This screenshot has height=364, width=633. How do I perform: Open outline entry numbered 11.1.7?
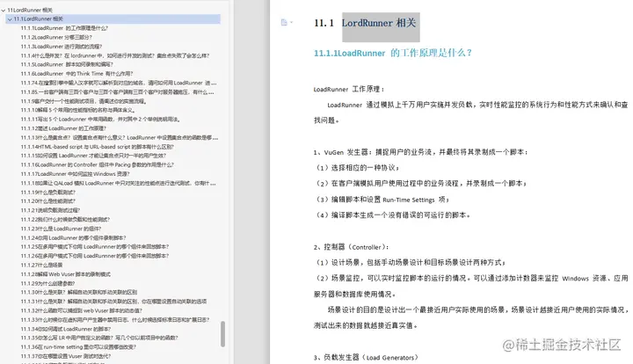[119, 84]
